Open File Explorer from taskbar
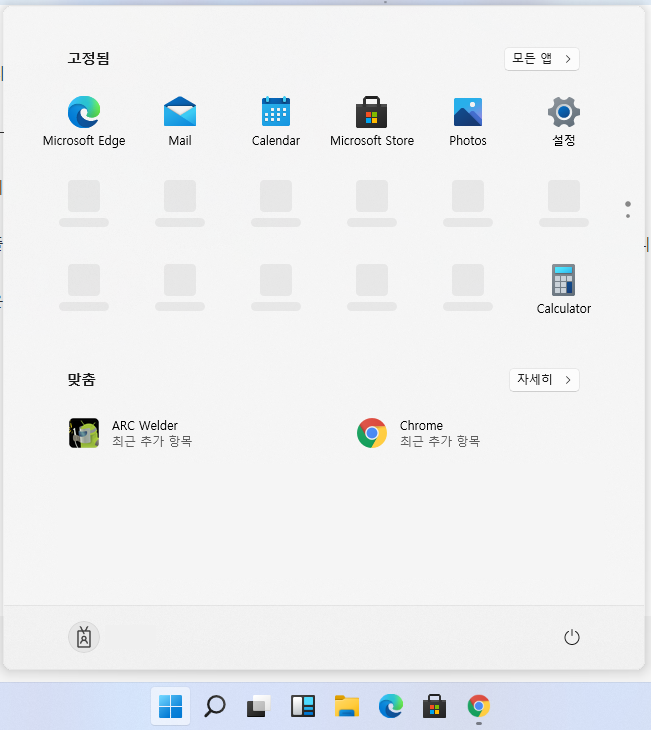651x730 pixels. click(x=346, y=706)
